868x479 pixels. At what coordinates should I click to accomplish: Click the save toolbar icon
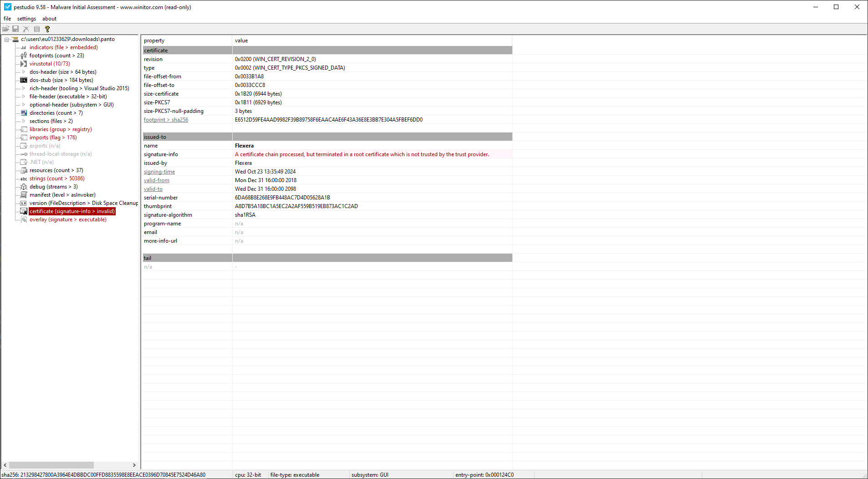point(15,29)
